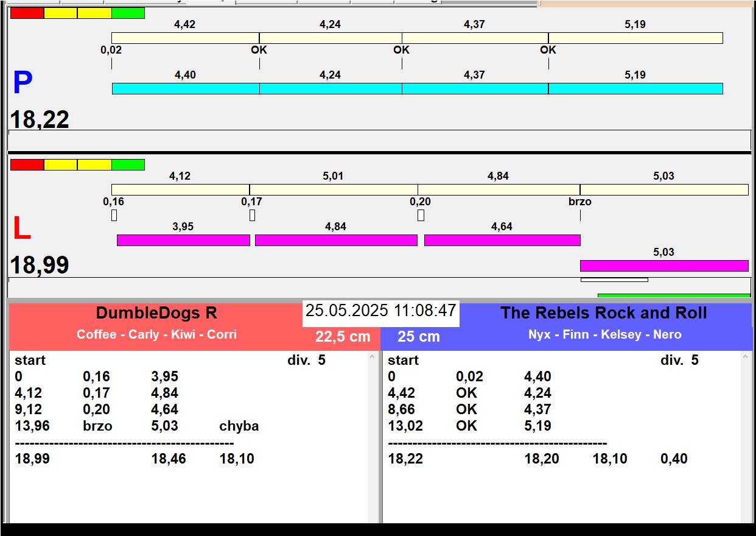Image resolution: width=756 pixels, height=536 pixels.
Task: Click the small white box under 0,20
Action: (x=421, y=215)
